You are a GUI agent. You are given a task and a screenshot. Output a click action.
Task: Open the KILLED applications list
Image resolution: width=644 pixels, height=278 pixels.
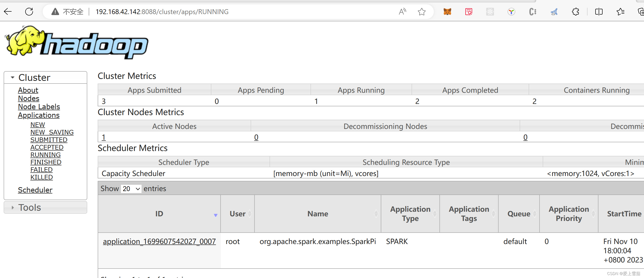click(x=41, y=177)
